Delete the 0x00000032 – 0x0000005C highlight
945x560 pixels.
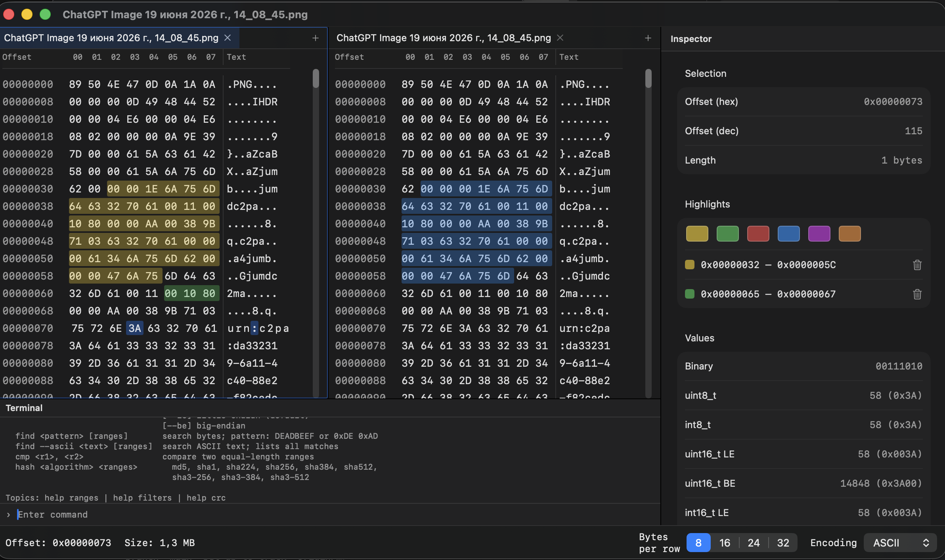[917, 265]
